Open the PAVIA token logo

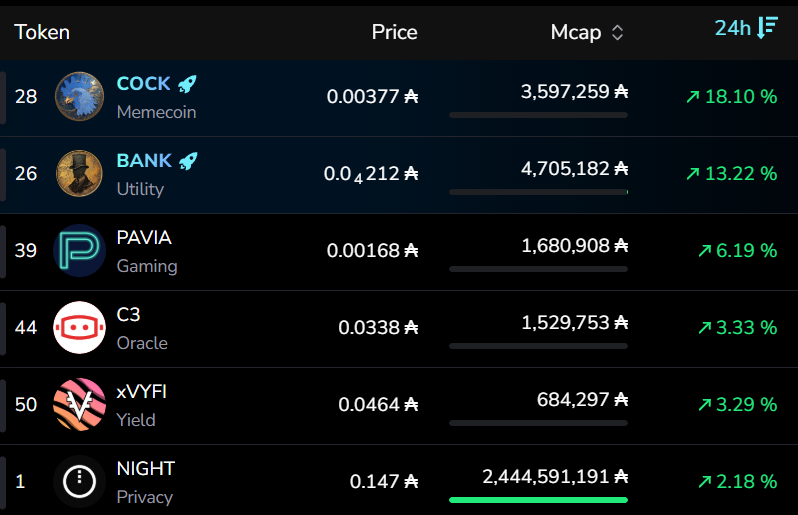tap(79, 250)
